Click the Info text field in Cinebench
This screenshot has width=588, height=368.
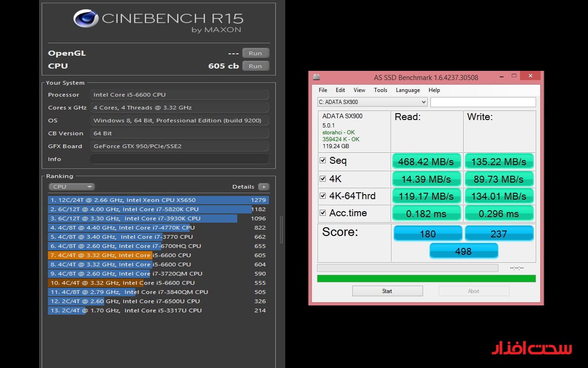pyautogui.click(x=179, y=159)
